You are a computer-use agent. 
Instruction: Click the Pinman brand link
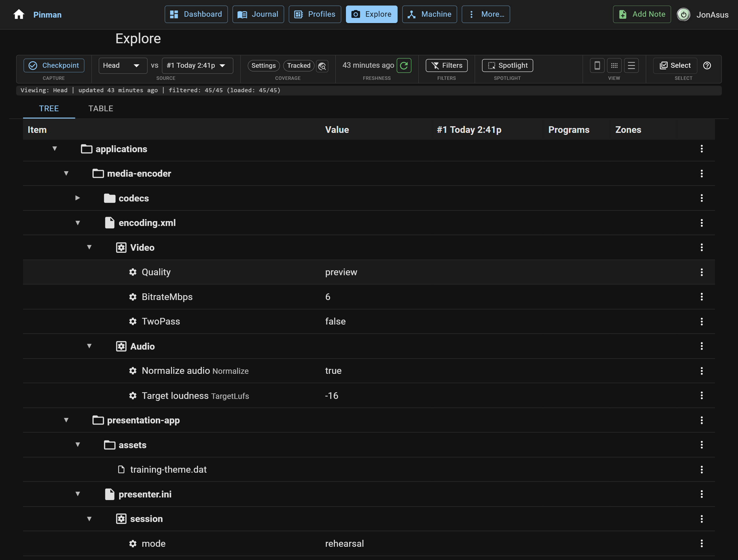click(47, 15)
